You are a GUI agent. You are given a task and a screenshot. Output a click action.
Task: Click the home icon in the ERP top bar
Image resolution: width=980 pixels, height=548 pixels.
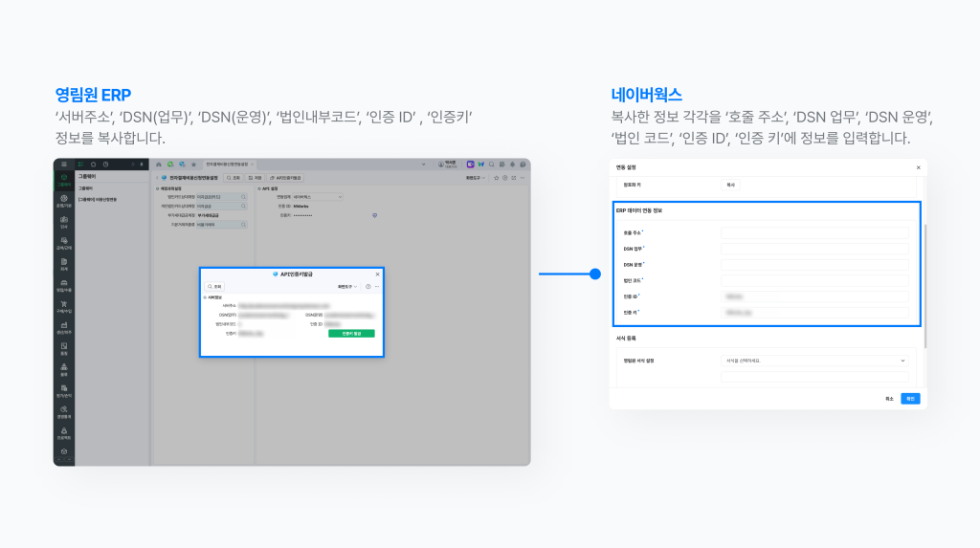click(x=159, y=164)
